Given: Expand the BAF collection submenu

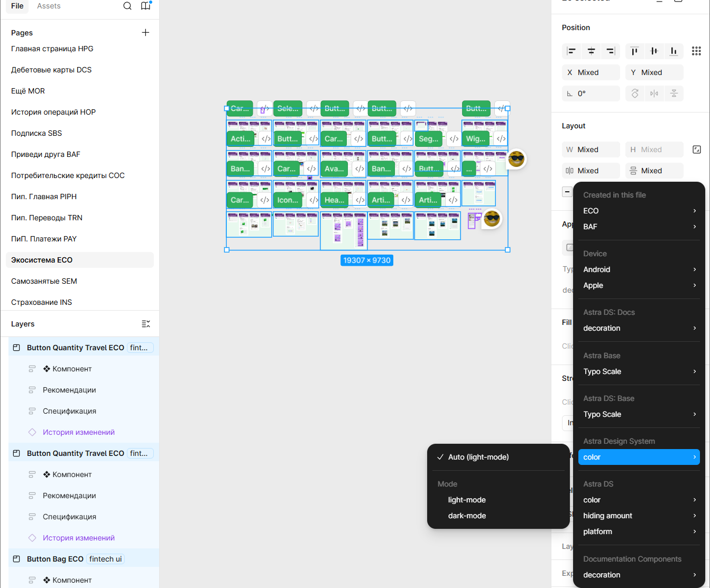Looking at the screenshot, I should (639, 227).
